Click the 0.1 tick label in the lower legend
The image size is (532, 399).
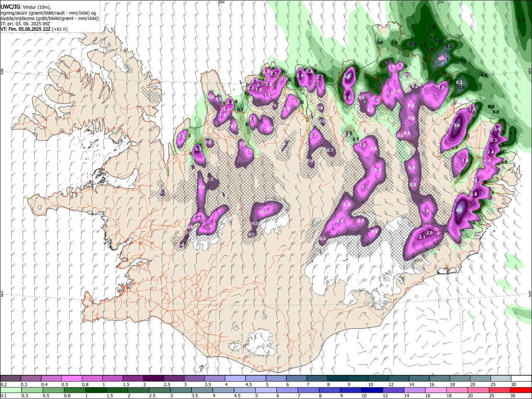tap(3, 396)
